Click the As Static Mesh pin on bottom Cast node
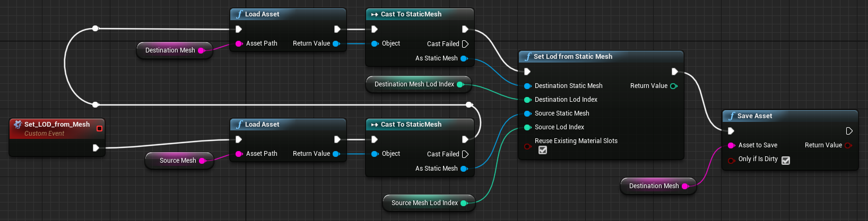 [464, 169]
